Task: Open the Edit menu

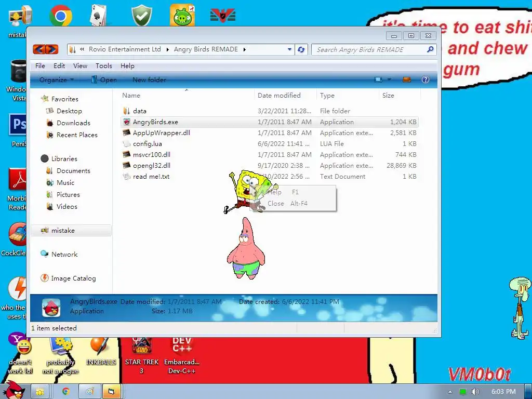Action: coord(59,66)
